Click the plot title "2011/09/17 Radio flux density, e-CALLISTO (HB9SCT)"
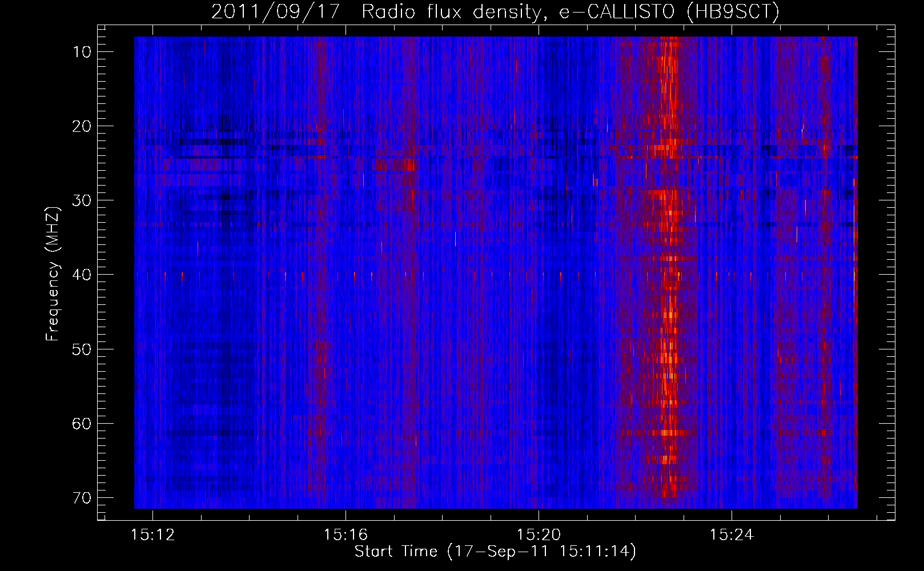Image resolution: width=924 pixels, height=571 pixels. (x=495, y=12)
